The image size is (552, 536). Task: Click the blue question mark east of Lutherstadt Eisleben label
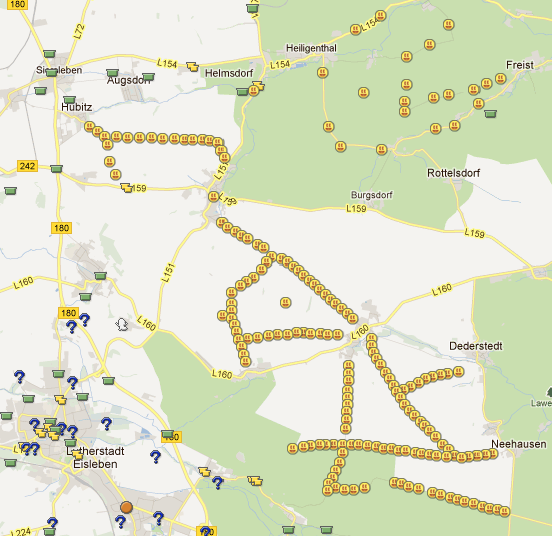[155, 457]
